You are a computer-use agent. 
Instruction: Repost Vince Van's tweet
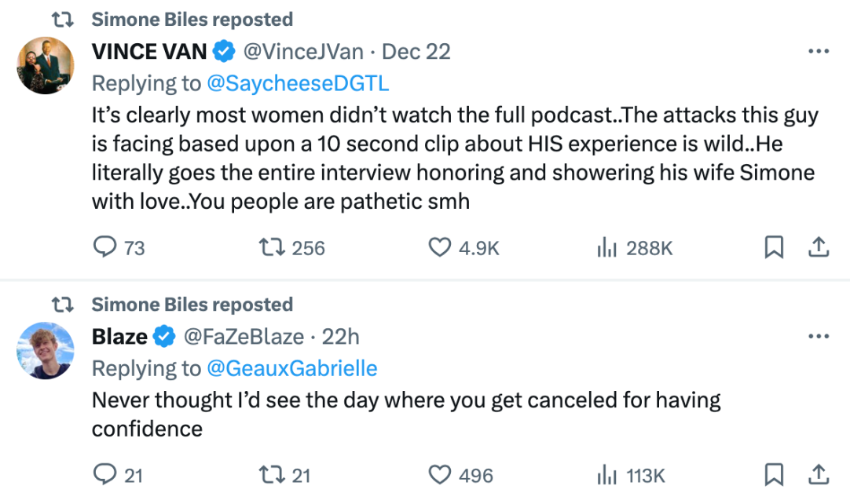[x=270, y=248]
